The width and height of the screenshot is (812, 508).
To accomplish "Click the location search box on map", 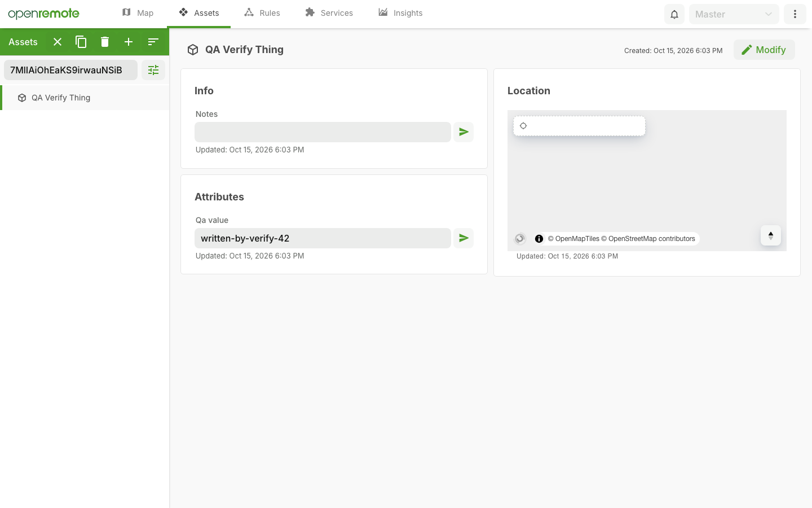I will tap(579, 126).
